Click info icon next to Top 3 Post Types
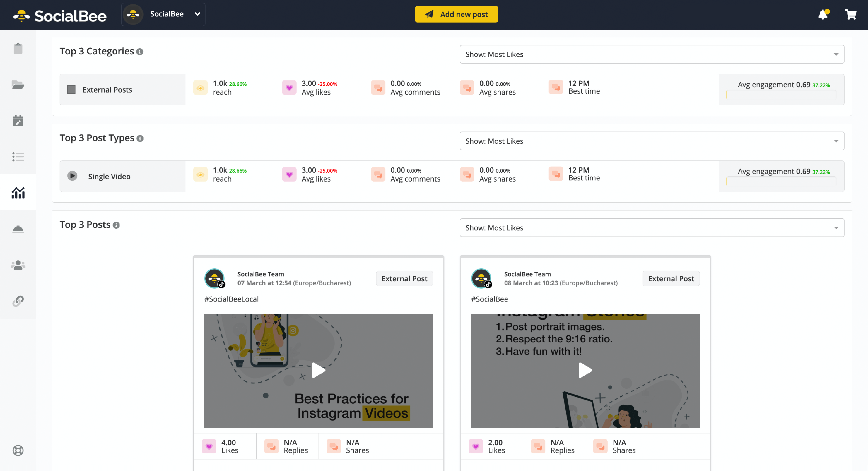The height and width of the screenshot is (471, 868). click(x=140, y=138)
